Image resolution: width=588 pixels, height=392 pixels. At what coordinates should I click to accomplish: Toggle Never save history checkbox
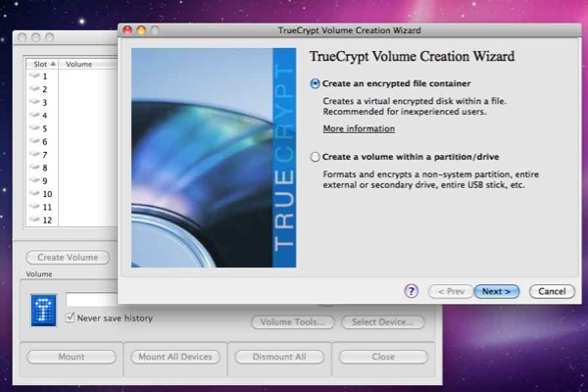pos(70,318)
